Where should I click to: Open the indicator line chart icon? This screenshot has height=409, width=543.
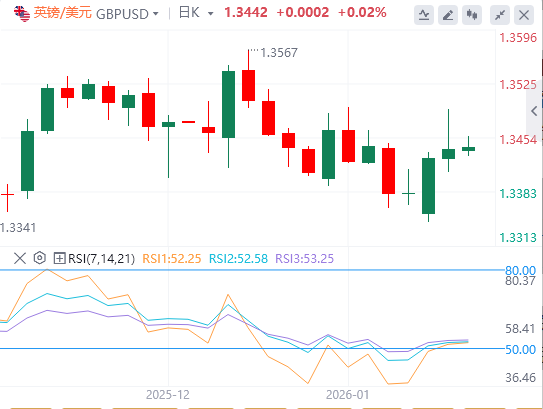pyautogui.click(x=424, y=15)
